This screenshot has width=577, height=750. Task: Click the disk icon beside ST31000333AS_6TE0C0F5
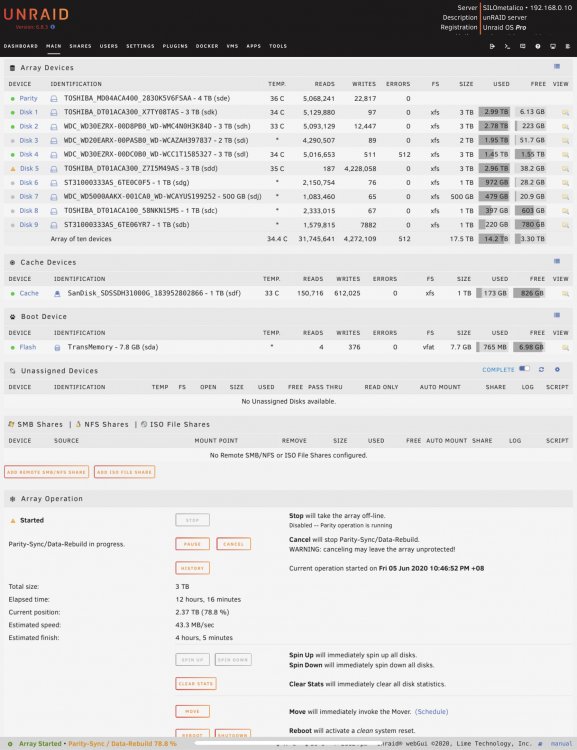[54, 183]
